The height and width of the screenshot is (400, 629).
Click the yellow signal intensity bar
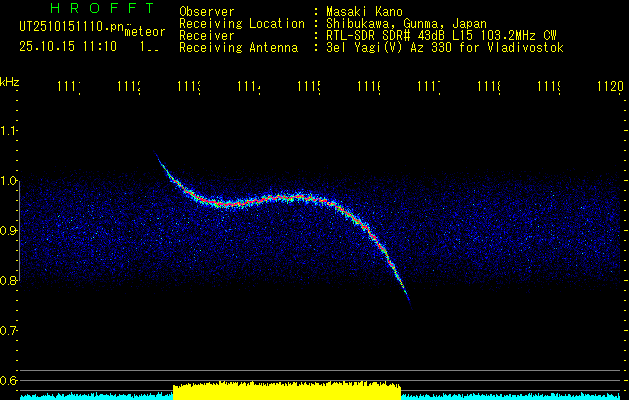tap(287, 387)
